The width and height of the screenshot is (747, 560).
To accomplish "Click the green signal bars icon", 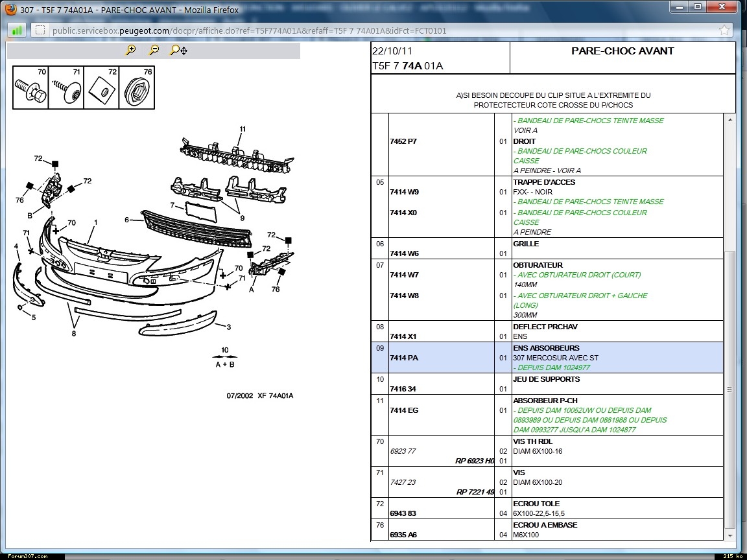I will pos(18,30).
